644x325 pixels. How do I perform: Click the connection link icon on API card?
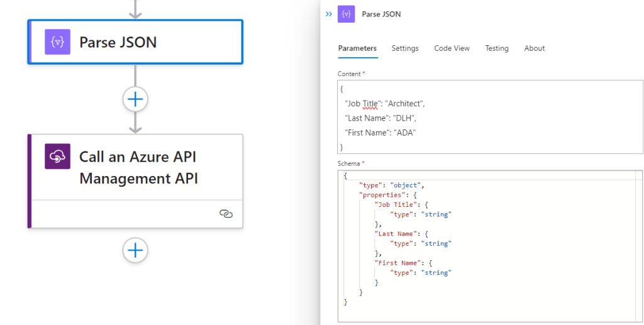click(x=226, y=214)
